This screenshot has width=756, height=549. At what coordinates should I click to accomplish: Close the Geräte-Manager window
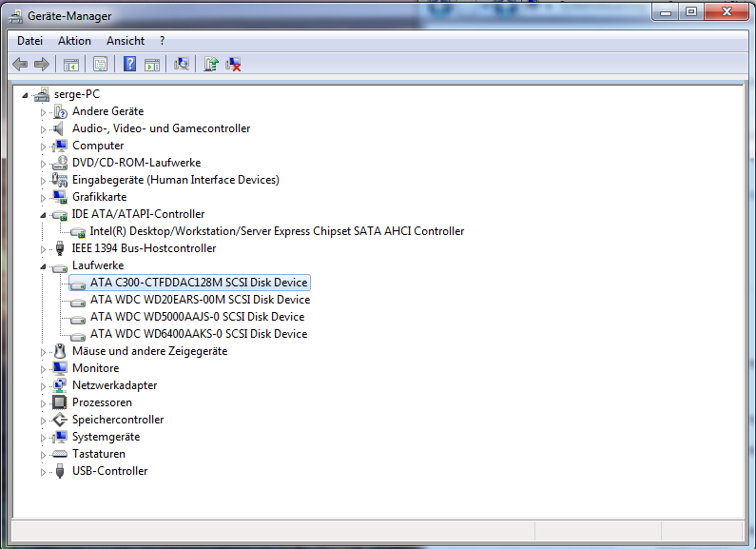(x=727, y=12)
